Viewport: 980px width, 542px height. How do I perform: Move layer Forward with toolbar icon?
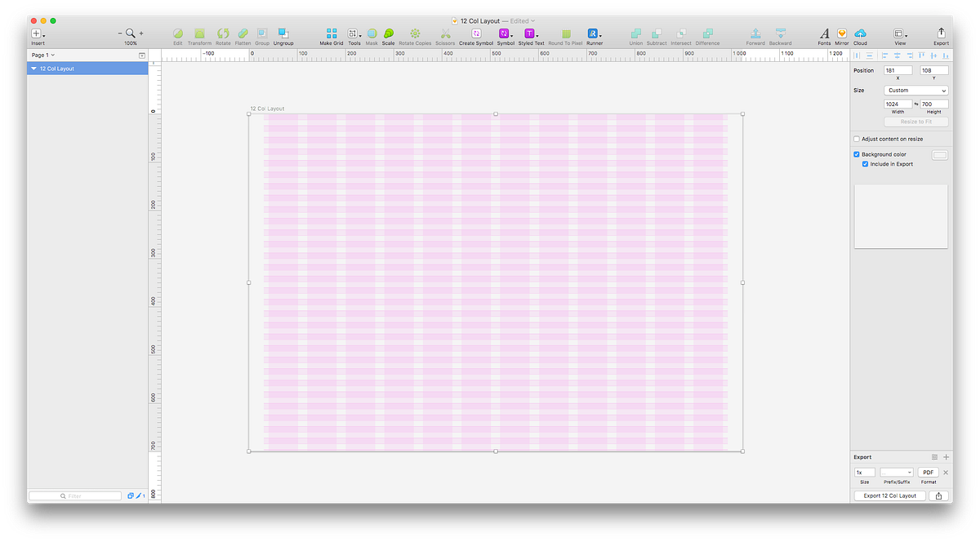click(x=755, y=33)
